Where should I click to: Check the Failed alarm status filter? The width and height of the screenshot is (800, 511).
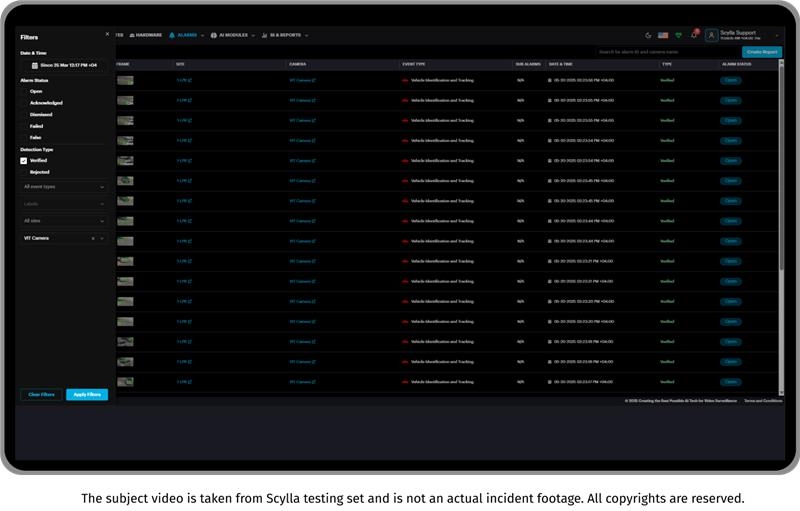23,126
